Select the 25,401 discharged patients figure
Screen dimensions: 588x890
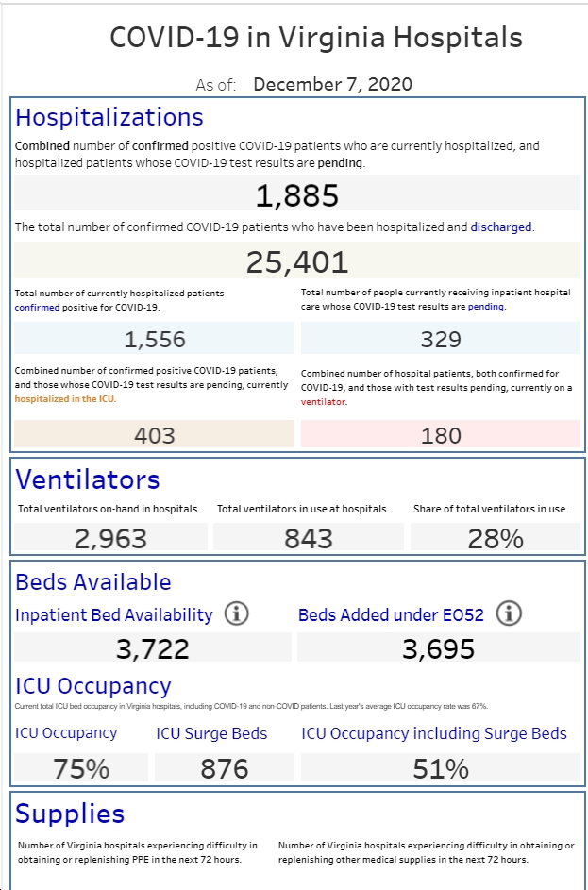(297, 260)
